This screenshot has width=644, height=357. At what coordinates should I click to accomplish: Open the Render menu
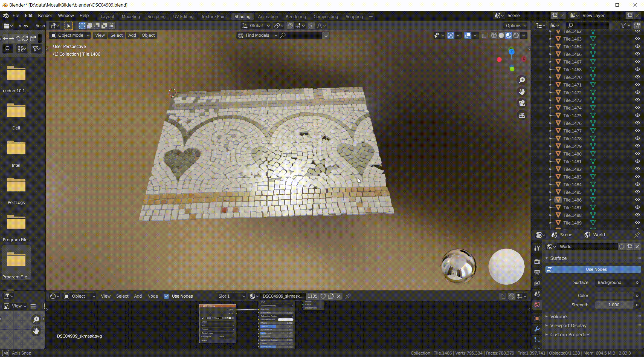pyautogui.click(x=45, y=15)
